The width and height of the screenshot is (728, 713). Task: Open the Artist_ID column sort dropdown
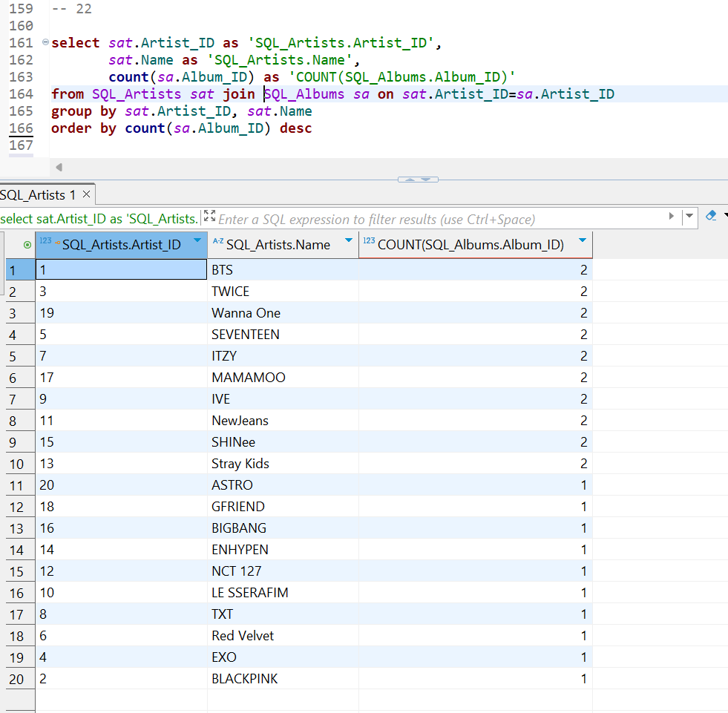(197, 240)
